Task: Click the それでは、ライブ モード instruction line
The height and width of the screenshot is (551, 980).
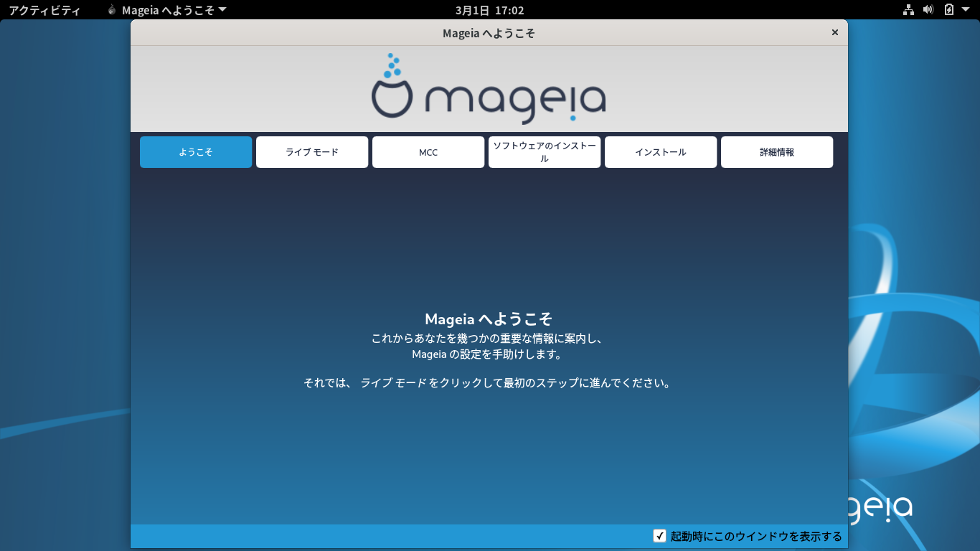Action: pos(489,383)
